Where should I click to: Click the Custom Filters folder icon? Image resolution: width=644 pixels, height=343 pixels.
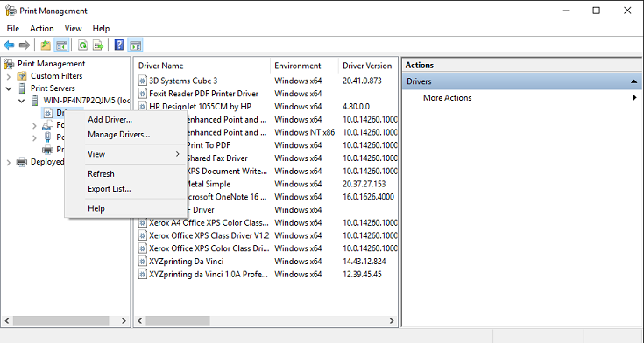(x=22, y=76)
